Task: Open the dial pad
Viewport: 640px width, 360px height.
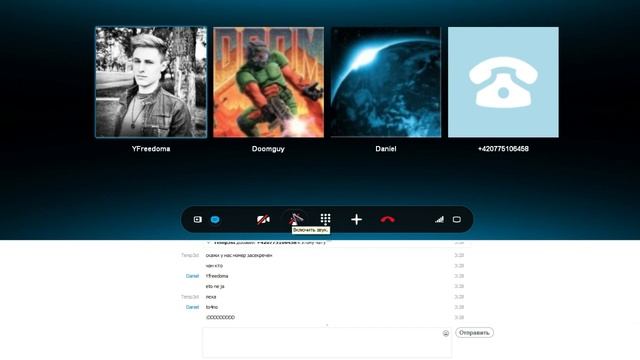Action: (x=325, y=219)
